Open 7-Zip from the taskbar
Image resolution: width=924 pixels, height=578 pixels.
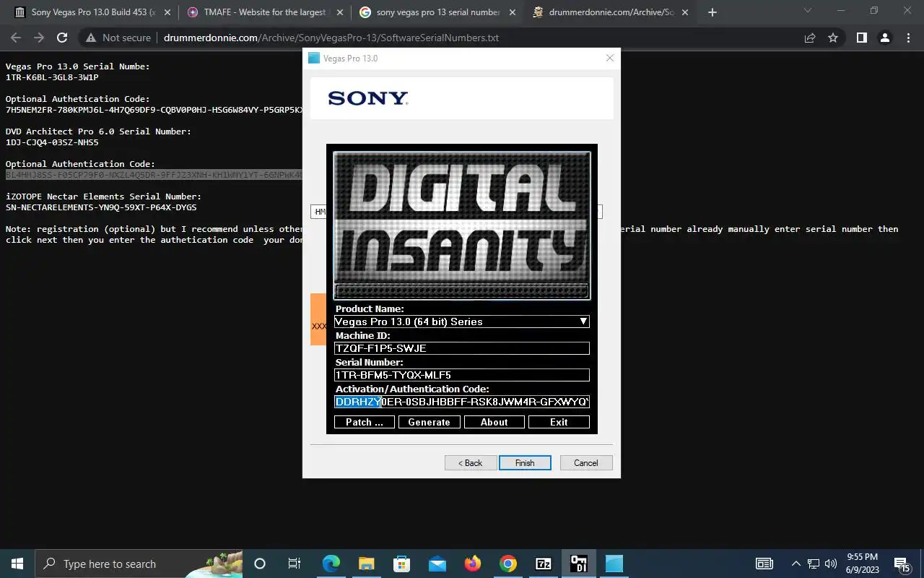click(543, 564)
